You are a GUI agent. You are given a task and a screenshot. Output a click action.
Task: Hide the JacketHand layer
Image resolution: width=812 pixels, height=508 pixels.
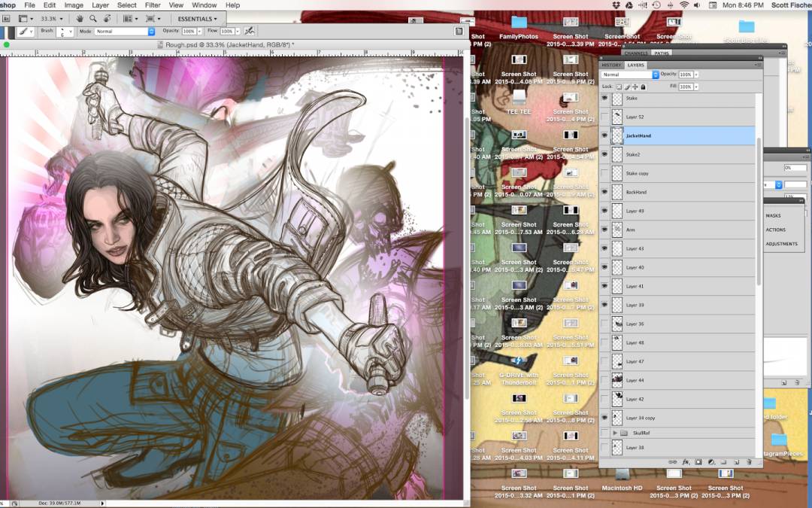click(604, 135)
